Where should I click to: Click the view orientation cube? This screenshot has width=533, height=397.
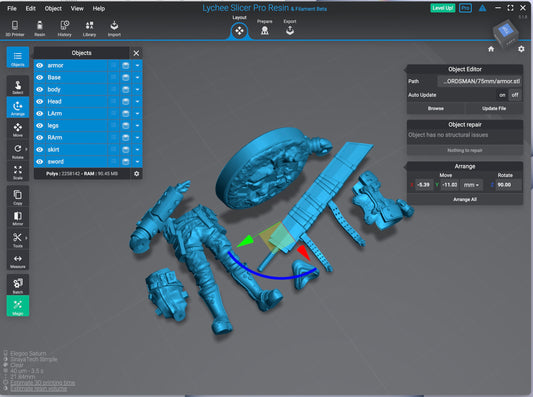click(x=506, y=33)
